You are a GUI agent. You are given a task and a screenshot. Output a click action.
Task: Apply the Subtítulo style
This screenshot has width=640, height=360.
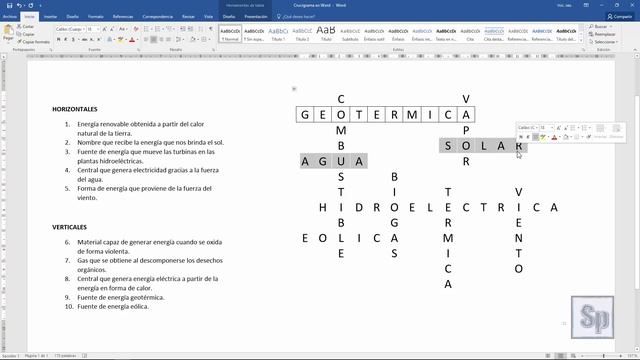click(x=350, y=34)
